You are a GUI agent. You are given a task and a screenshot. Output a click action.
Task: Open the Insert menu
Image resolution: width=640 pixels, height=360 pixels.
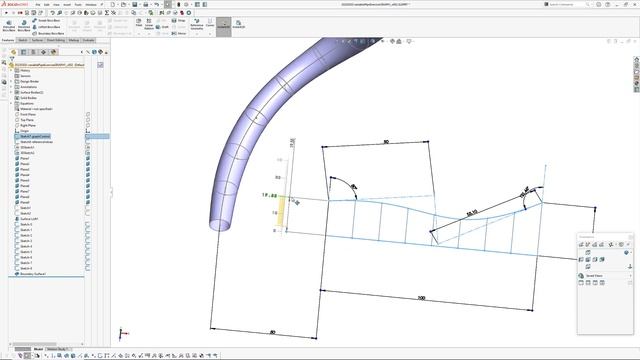pos(67,4)
